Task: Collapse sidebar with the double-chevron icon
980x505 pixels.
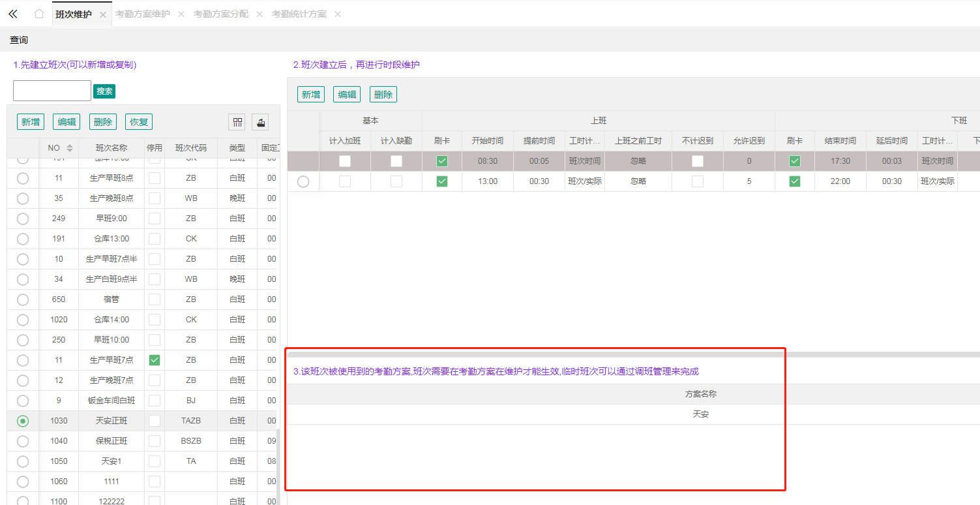Action: pos(13,14)
